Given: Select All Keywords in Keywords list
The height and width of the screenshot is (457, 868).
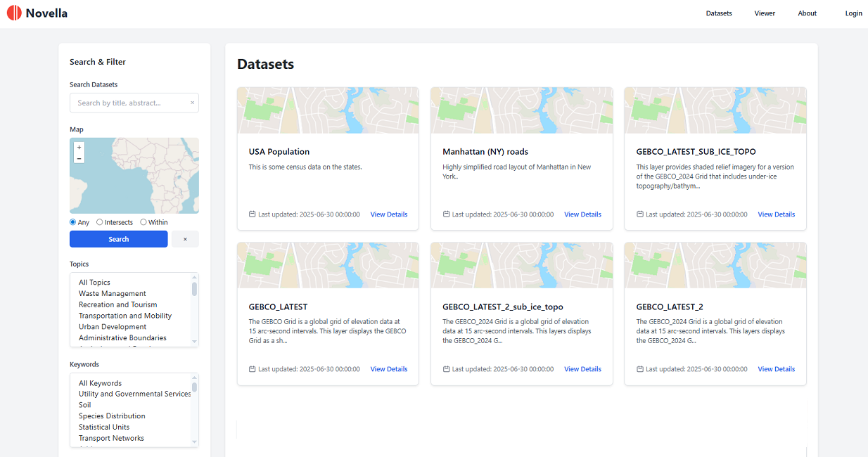Looking at the screenshot, I should pyautogui.click(x=100, y=383).
